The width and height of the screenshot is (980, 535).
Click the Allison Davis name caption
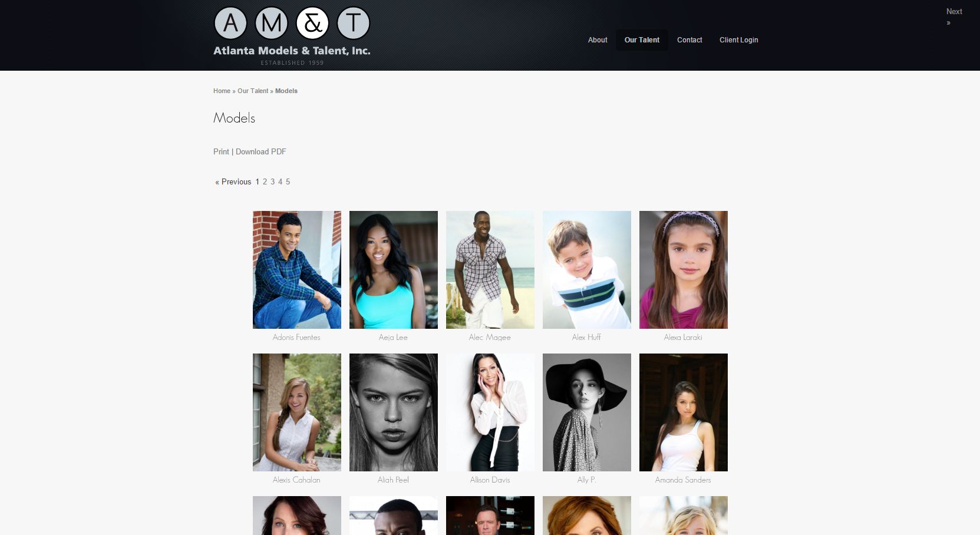pos(490,480)
